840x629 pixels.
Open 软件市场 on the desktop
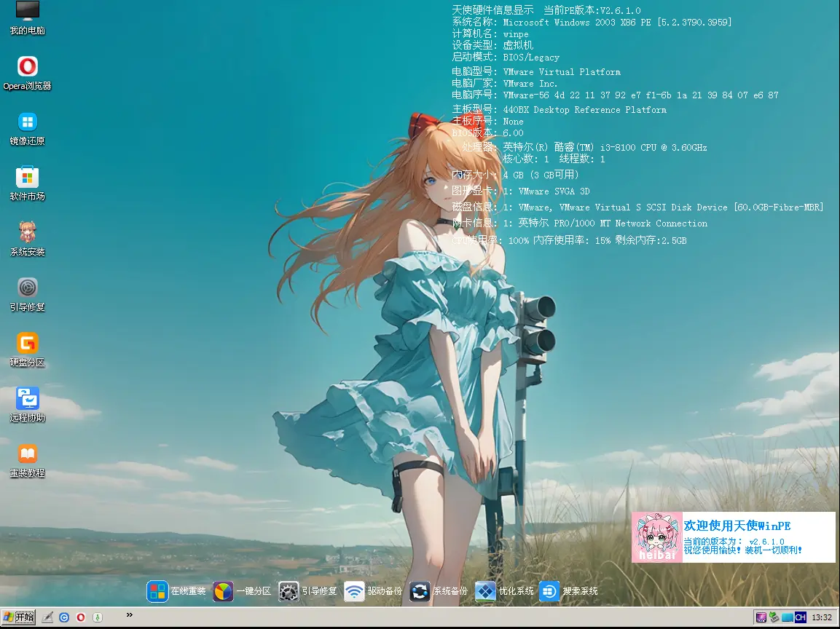[28, 178]
